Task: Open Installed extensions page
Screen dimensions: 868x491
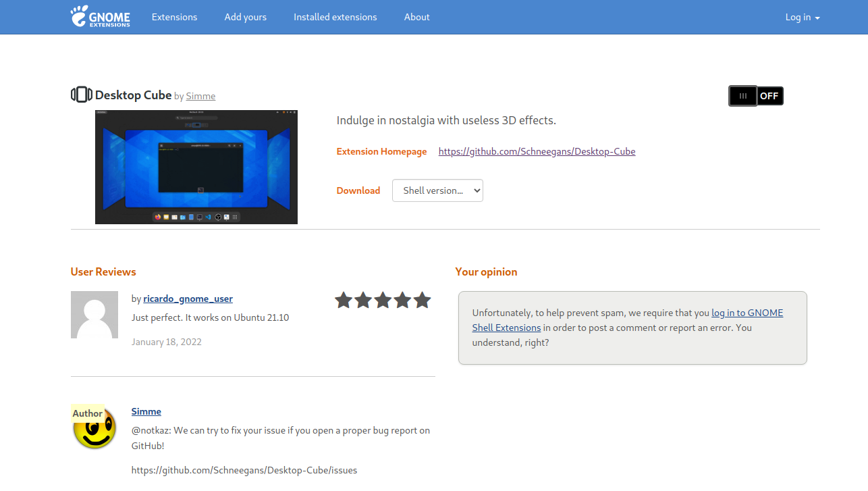Action: (335, 17)
